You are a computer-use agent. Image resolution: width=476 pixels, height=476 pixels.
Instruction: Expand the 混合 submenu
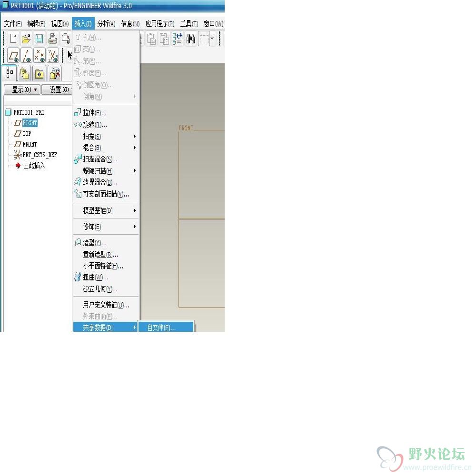point(106,148)
